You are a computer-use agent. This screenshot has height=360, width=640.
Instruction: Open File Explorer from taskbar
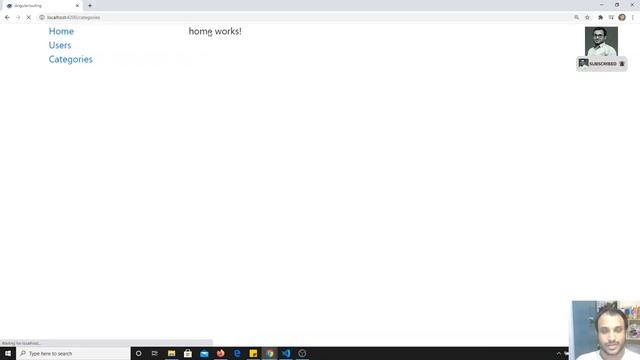tap(171, 353)
